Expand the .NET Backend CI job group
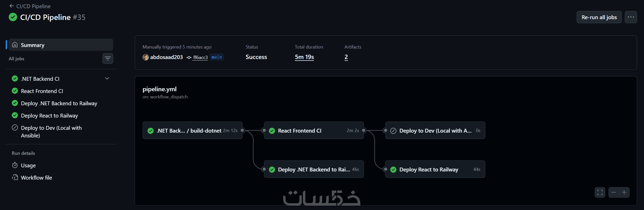The image size is (644, 210). (107, 78)
